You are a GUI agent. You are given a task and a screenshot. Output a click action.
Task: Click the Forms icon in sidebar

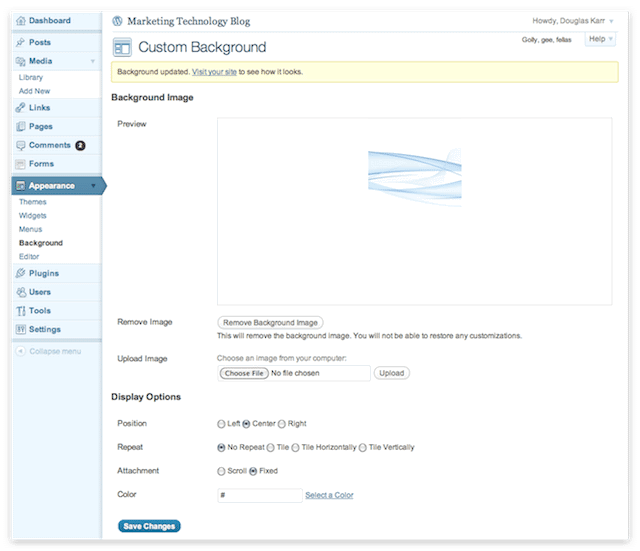(x=20, y=164)
